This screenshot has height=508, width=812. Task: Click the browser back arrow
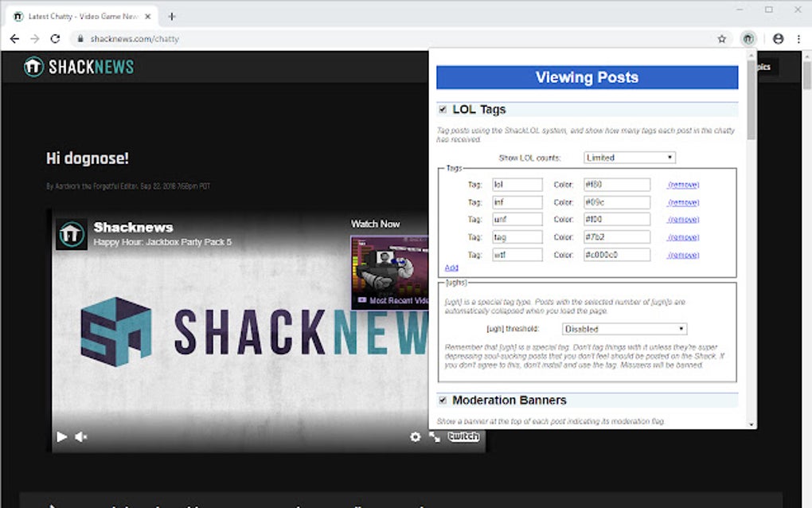[x=14, y=39]
